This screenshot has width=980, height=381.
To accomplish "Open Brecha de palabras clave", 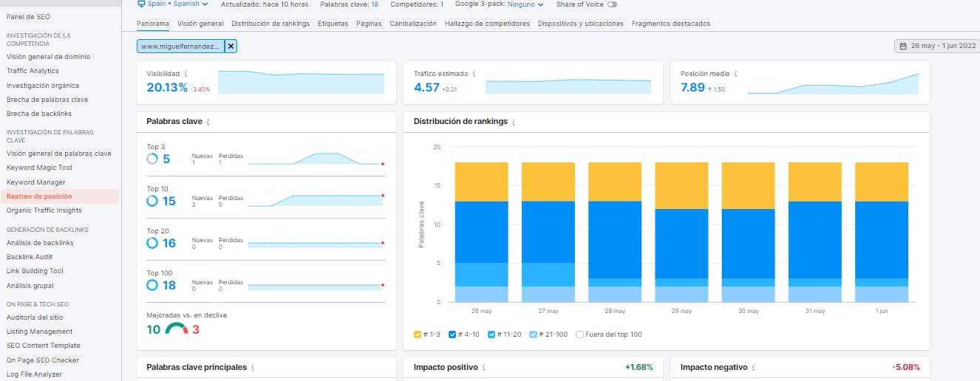I will (x=47, y=100).
